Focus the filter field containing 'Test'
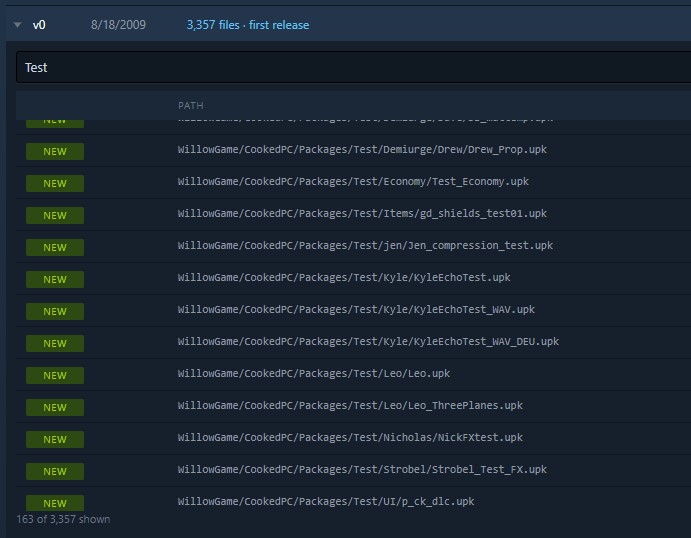691x538 pixels. point(353,67)
